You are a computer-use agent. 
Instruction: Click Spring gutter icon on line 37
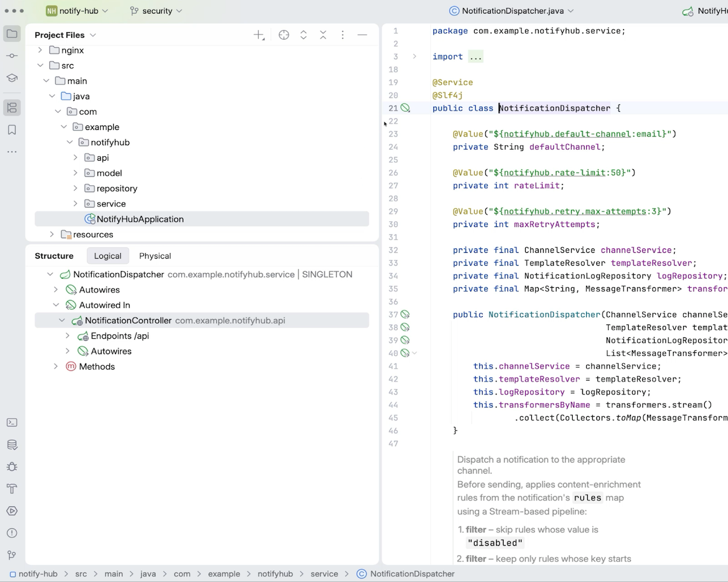click(x=406, y=315)
